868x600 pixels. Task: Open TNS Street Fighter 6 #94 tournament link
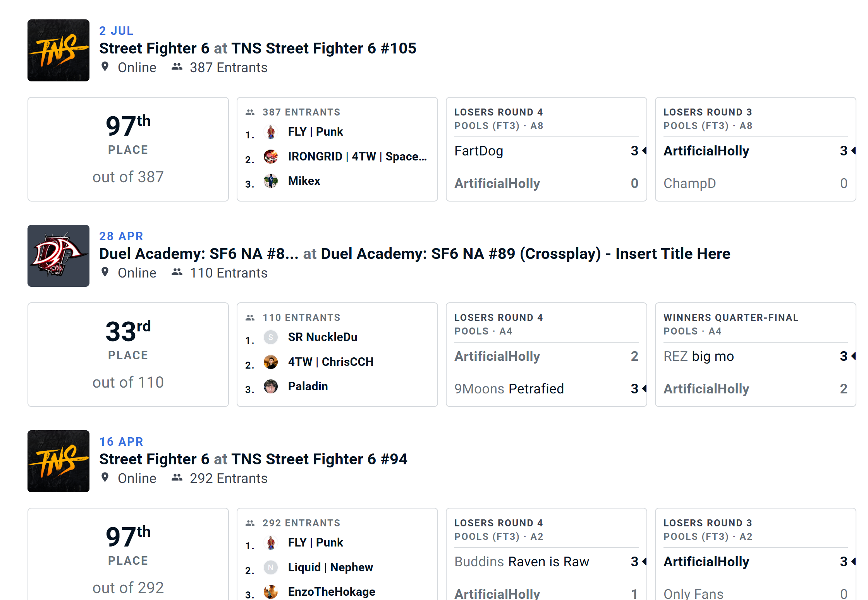[320, 459]
